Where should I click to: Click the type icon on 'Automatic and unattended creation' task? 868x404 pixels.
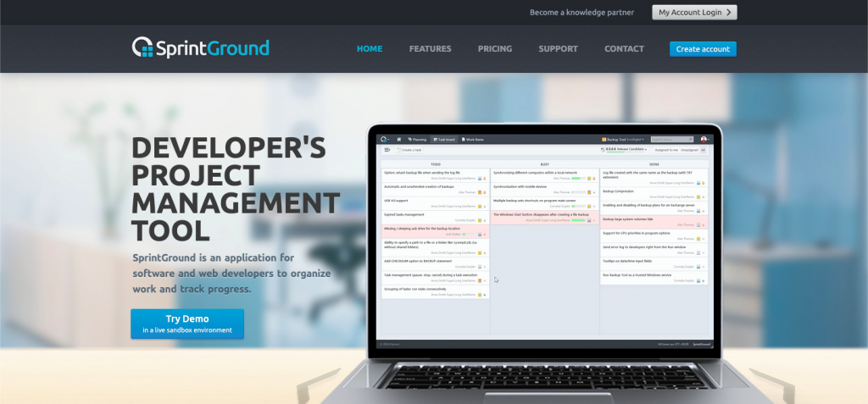click(x=480, y=192)
